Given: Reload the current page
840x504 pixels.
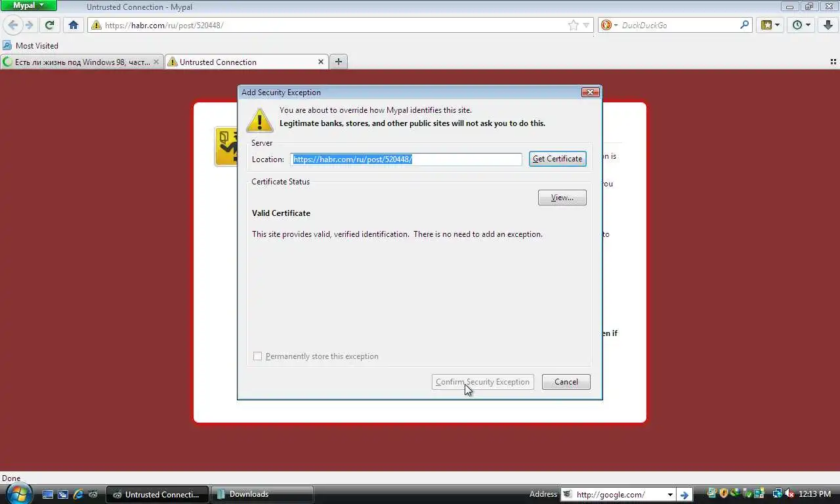Looking at the screenshot, I should tap(49, 25).
